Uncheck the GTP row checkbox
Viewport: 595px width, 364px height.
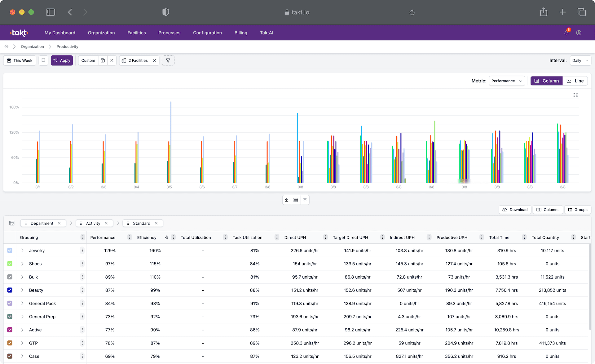(x=10, y=343)
